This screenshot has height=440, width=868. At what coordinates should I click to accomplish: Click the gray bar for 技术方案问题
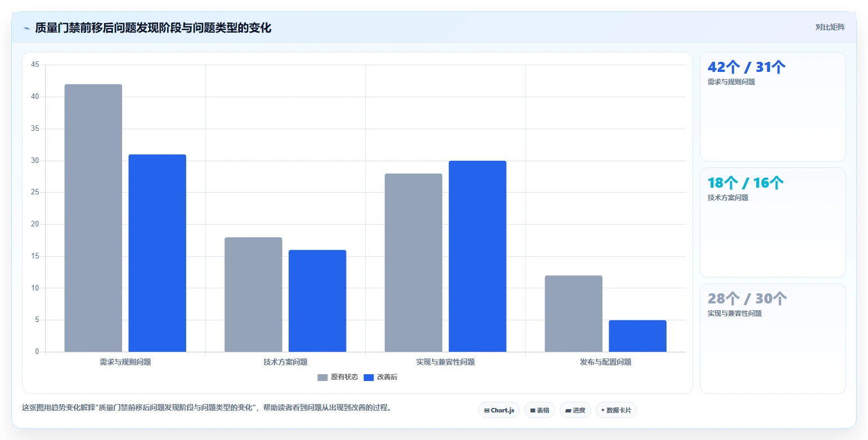pos(253,294)
